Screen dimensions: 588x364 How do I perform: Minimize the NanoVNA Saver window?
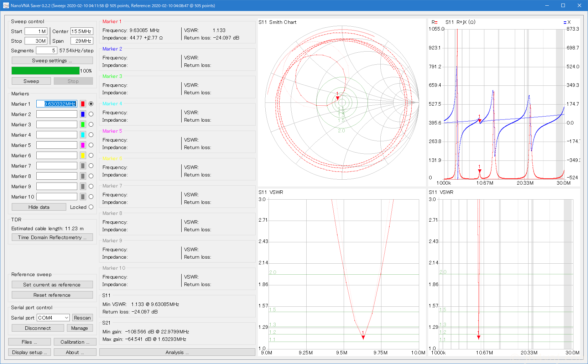pyautogui.click(x=547, y=5)
